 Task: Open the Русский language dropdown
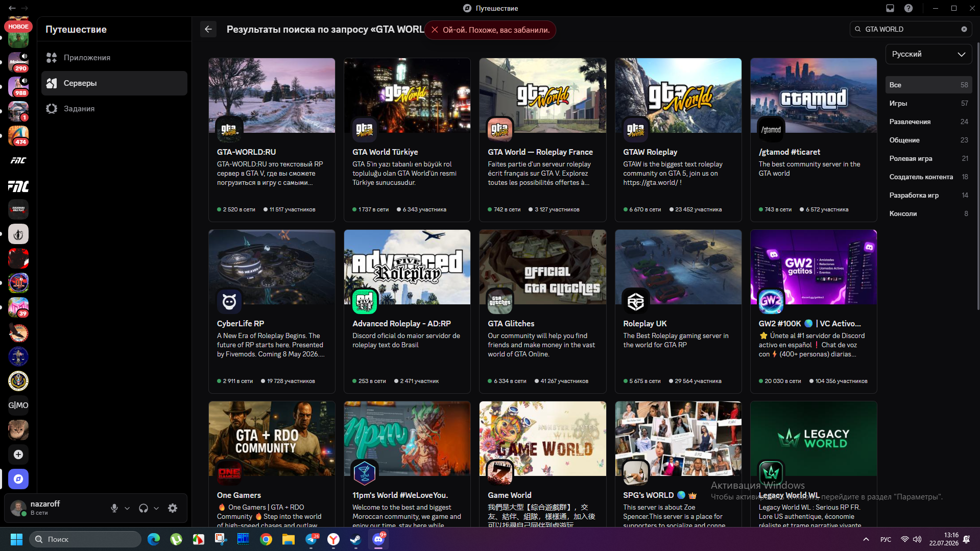click(x=928, y=54)
